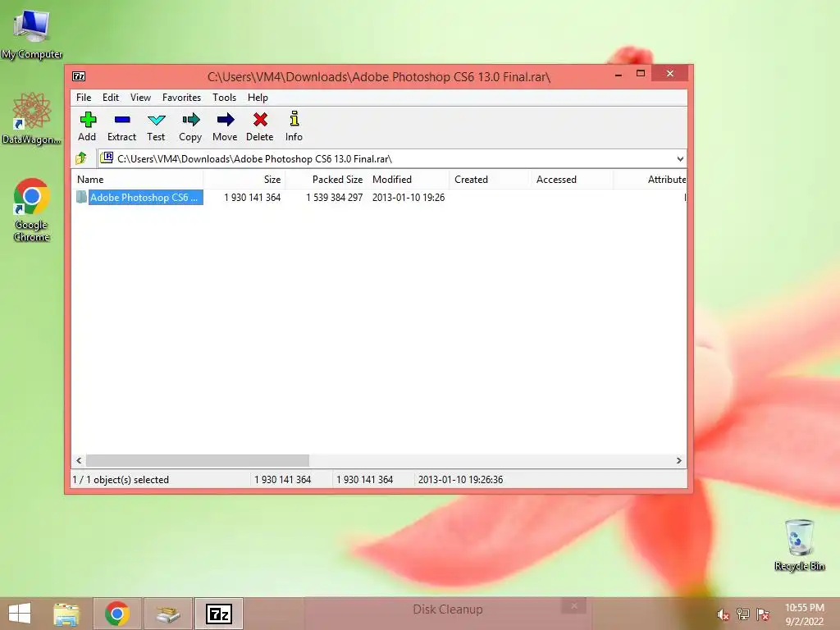Click the Add toolbar icon
Screen dimensions: 840x630
[87, 126]
